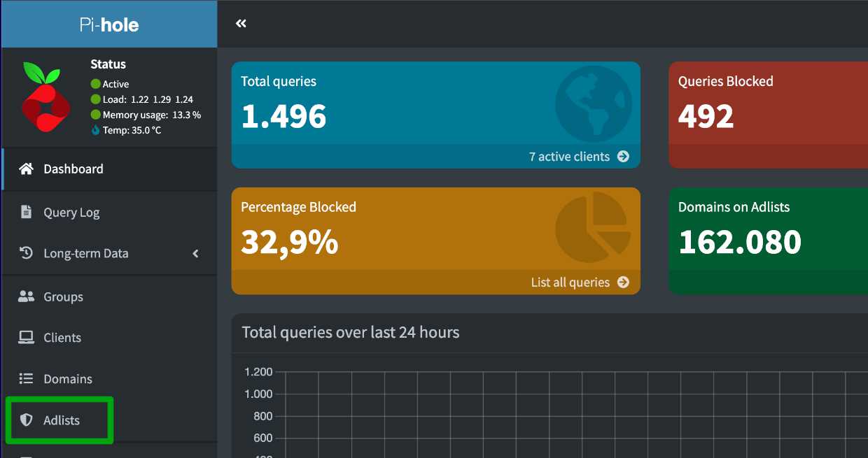Go to the Clients page
Image resolution: width=868 pixels, height=458 pixels.
109,338
